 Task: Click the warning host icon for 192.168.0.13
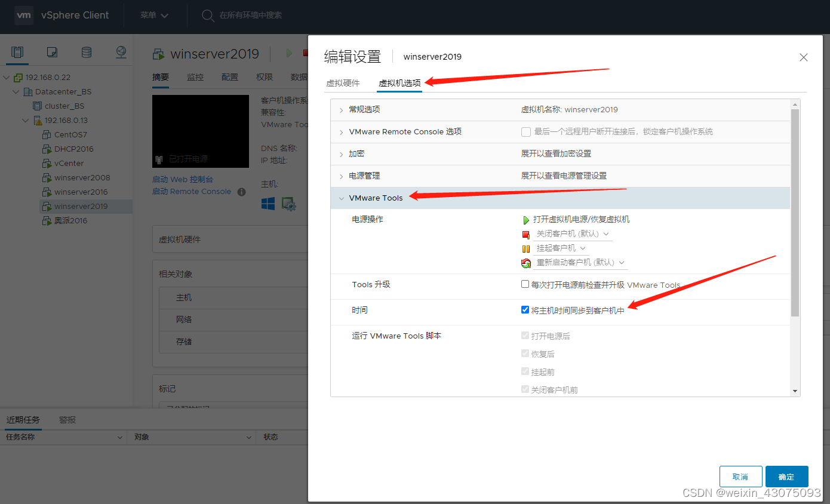click(x=38, y=121)
